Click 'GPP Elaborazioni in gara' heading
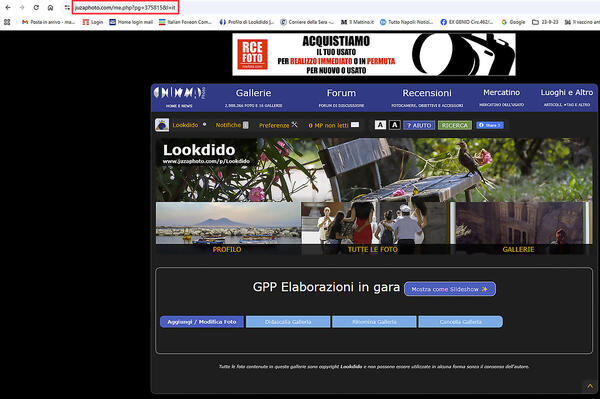The image size is (600, 399). [x=326, y=287]
